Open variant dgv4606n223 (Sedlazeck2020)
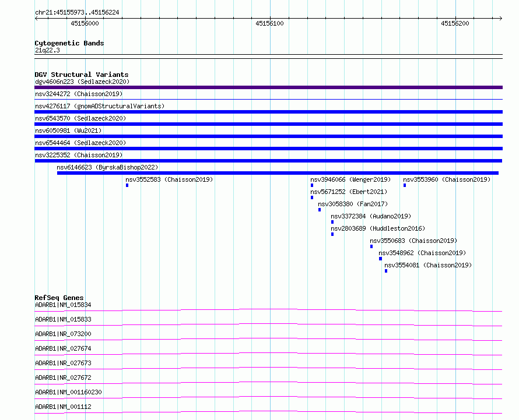The width and height of the screenshot is (519, 420). coord(82,82)
